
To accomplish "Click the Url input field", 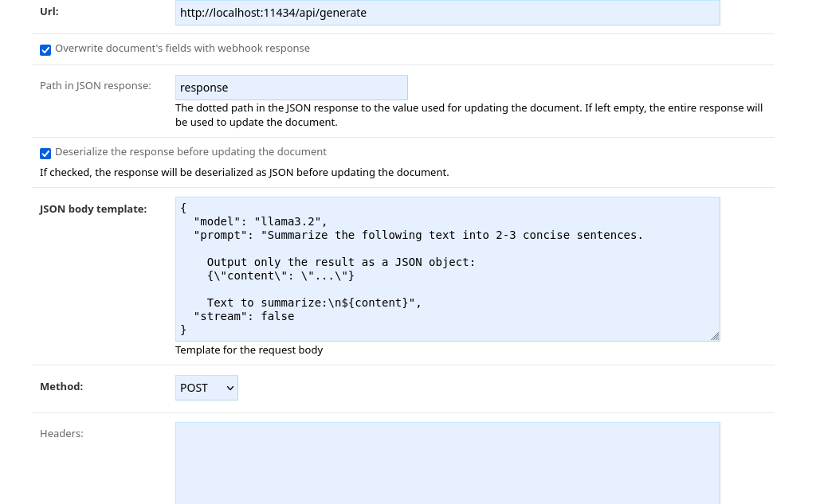I will pos(448,13).
